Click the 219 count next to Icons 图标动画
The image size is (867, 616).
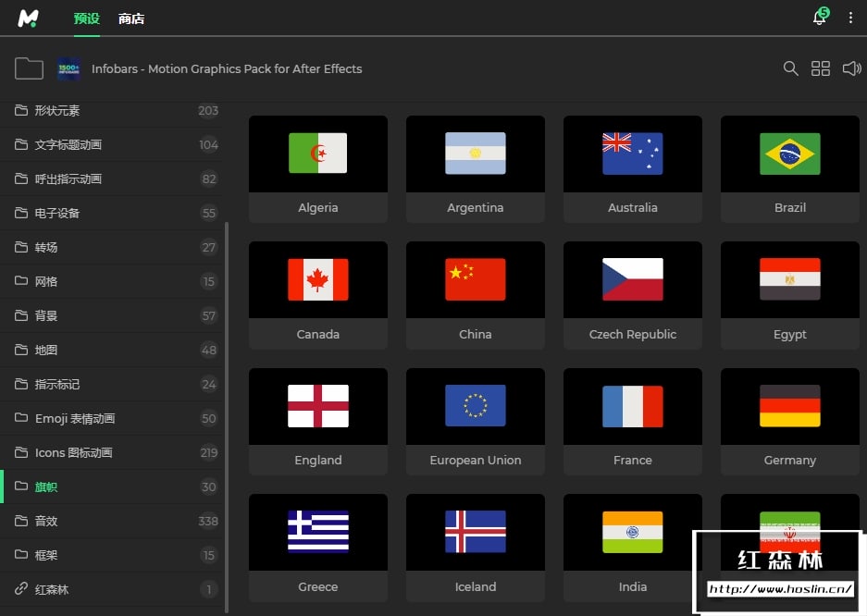[x=209, y=453]
